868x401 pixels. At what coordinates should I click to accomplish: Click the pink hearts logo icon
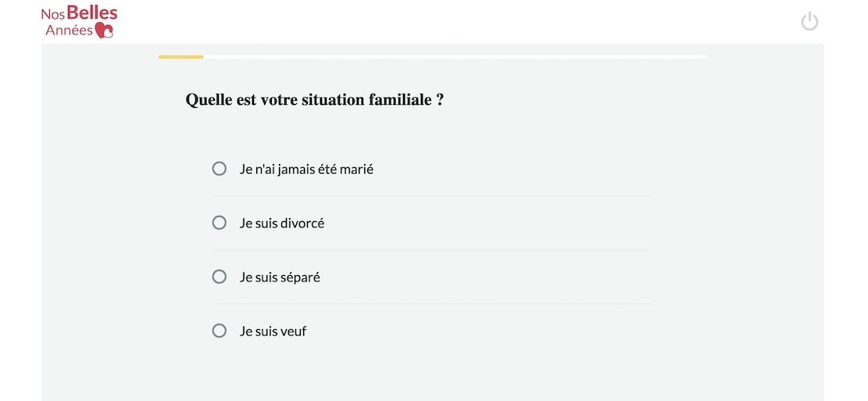(x=105, y=30)
